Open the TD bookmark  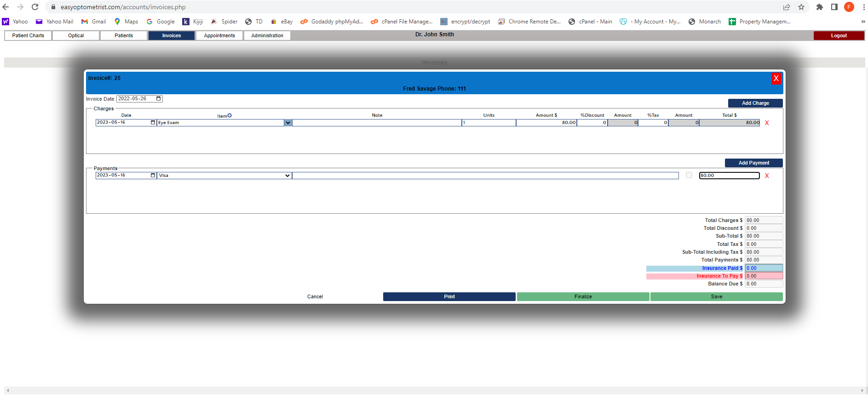(254, 22)
